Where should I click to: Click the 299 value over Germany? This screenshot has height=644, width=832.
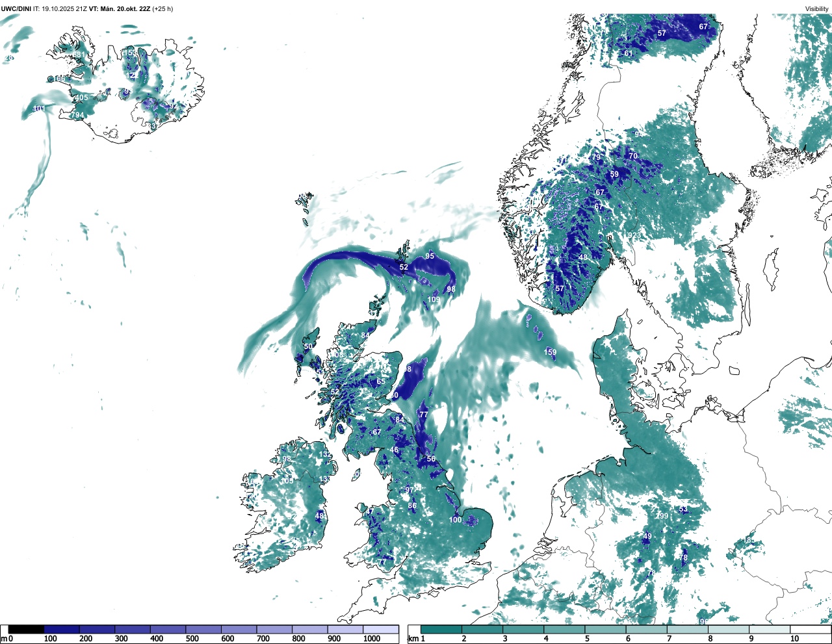662,516
